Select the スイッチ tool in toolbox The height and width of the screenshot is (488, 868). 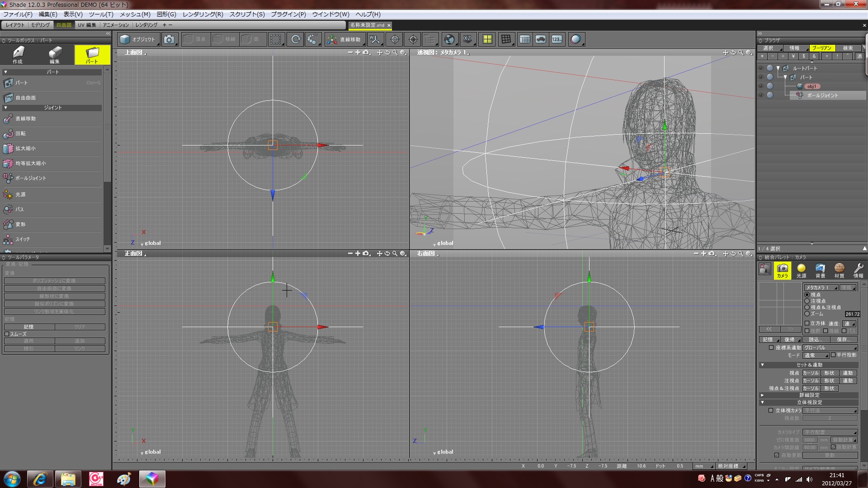pyautogui.click(x=22, y=239)
